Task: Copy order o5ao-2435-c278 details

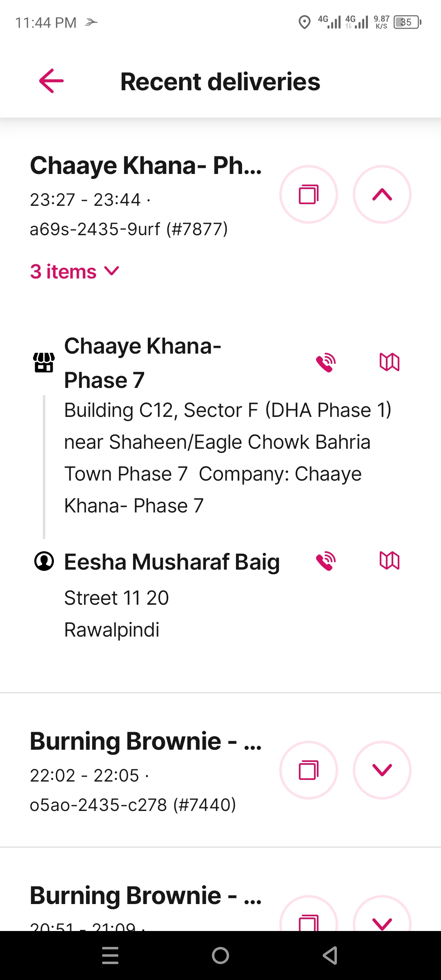Action: click(309, 770)
